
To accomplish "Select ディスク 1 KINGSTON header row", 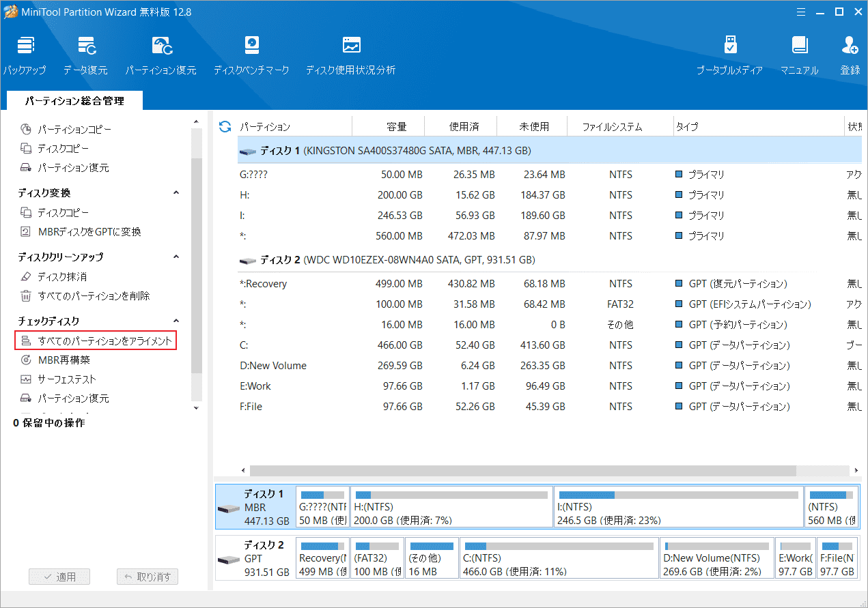I will (550, 150).
